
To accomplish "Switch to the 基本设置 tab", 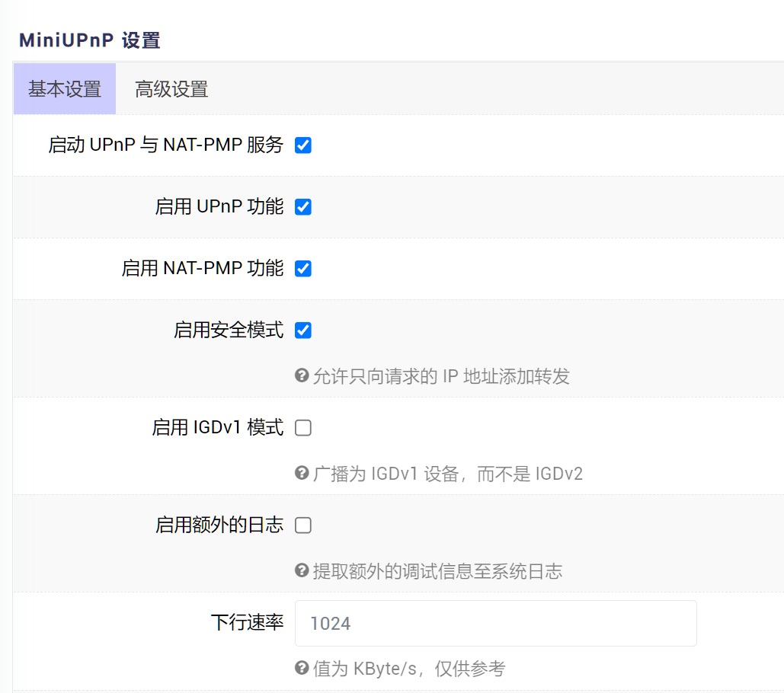I will pyautogui.click(x=65, y=89).
